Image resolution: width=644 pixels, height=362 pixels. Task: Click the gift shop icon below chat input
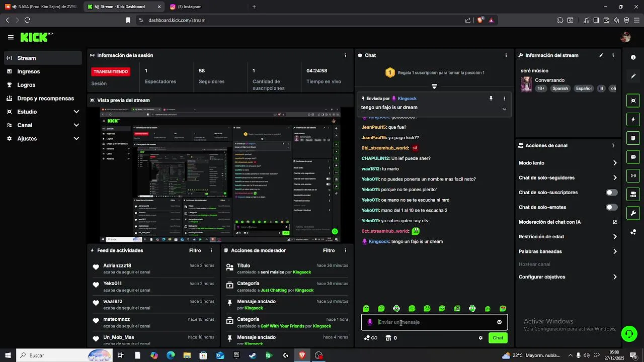tap(388, 338)
